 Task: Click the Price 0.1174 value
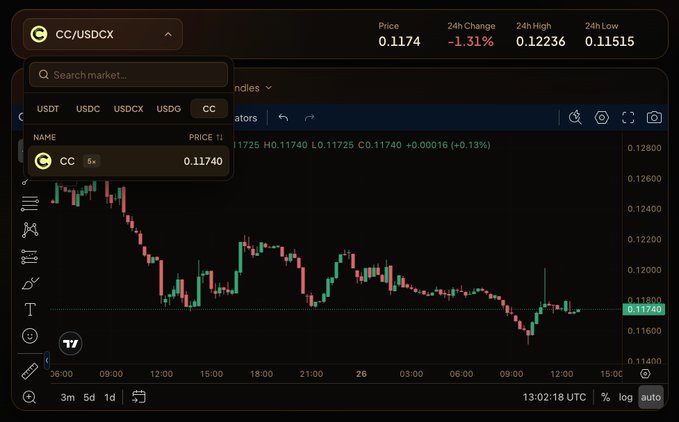click(x=399, y=41)
